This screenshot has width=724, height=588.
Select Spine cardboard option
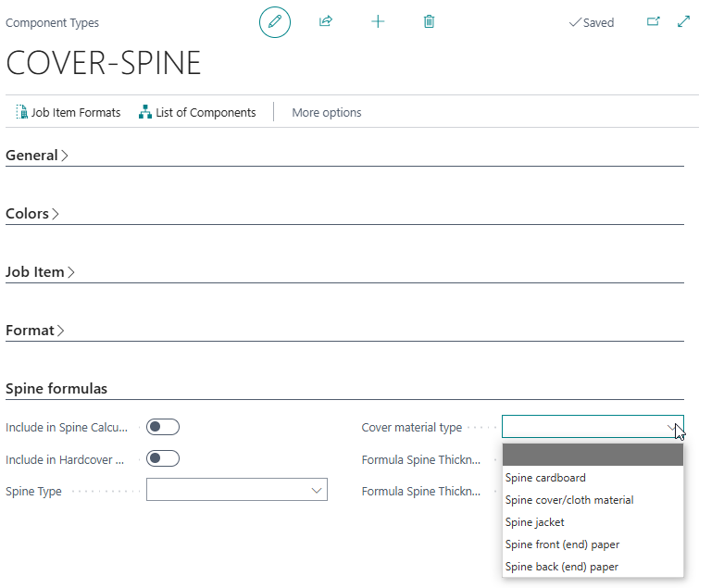click(x=593, y=478)
